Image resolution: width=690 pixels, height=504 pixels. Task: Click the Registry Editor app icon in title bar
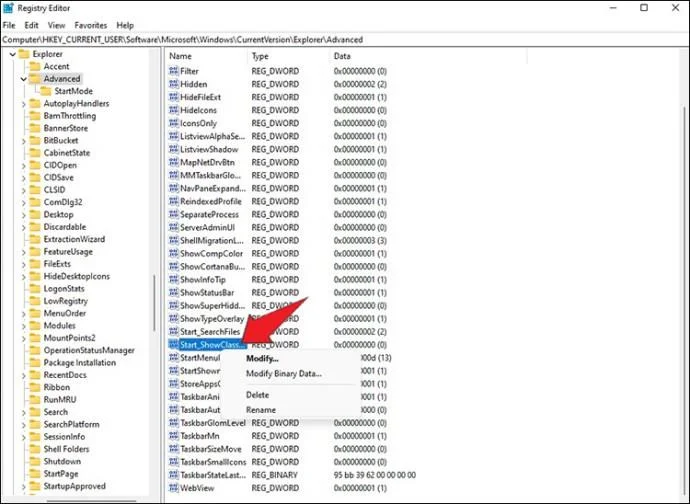8,8
